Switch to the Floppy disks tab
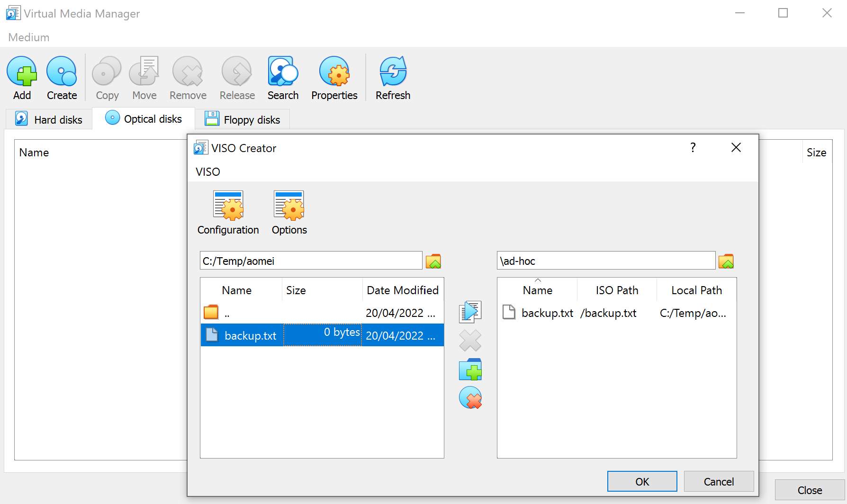Viewport: 847px width, 504px height. [242, 119]
